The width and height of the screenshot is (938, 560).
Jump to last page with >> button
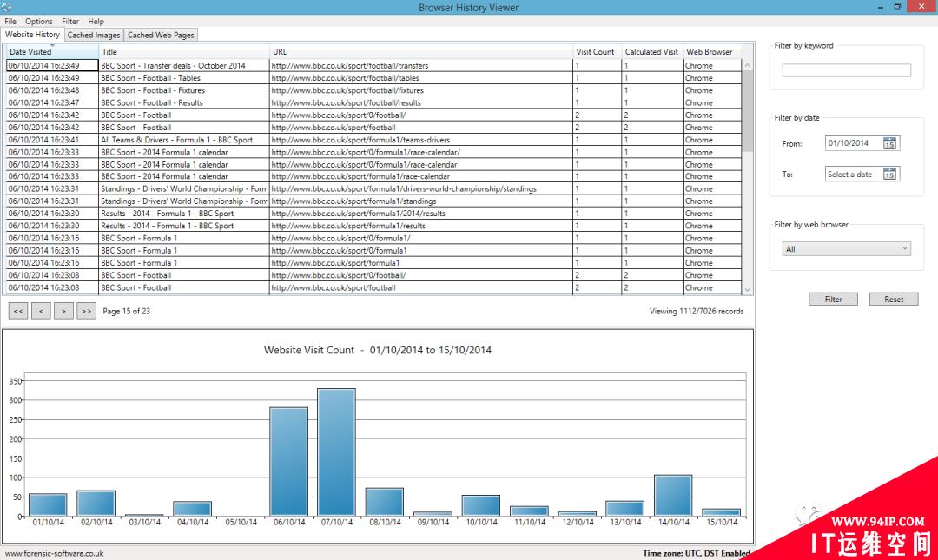[x=86, y=311]
